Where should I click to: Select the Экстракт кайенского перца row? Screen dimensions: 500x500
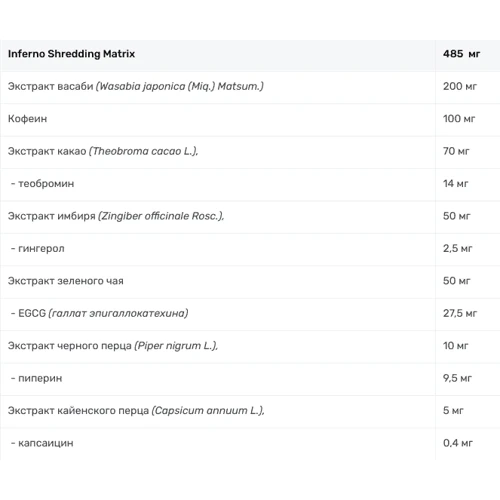250,411
